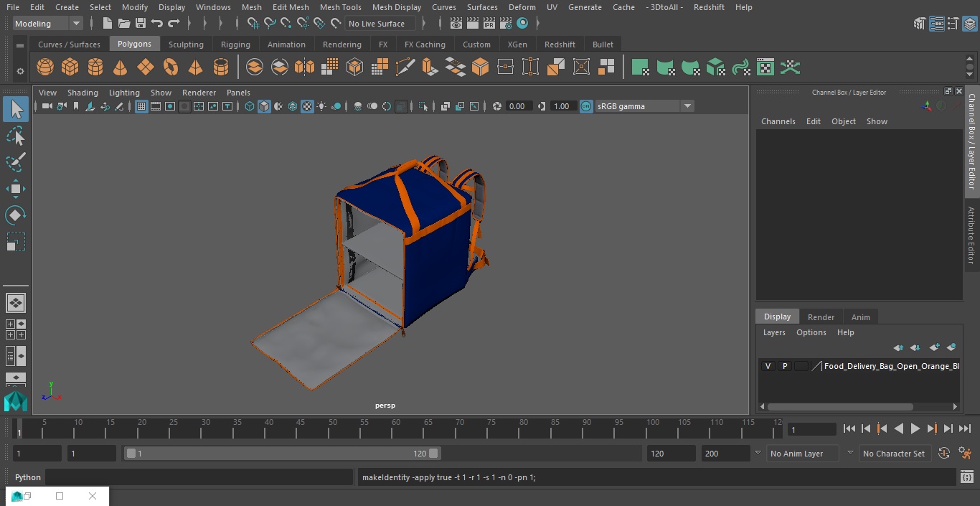This screenshot has width=980, height=506.
Task: Activate the Paint Selection tool
Action: pyautogui.click(x=16, y=162)
